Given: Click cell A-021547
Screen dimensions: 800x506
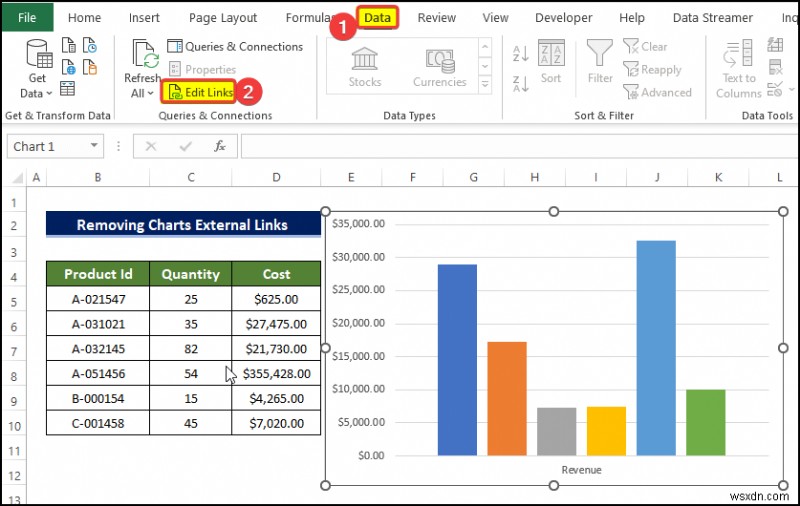Looking at the screenshot, I should 98,299.
